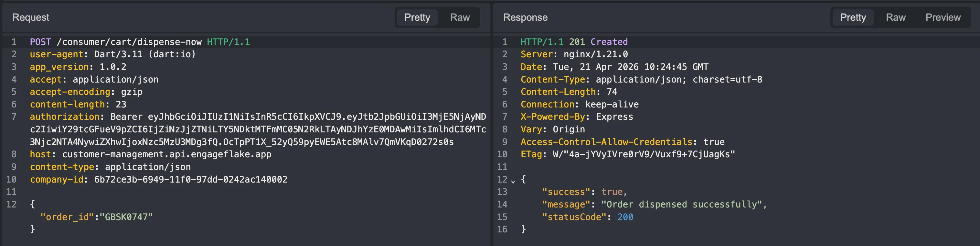
Task: Select Pretty tab in Response panel
Action: click(853, 17)
